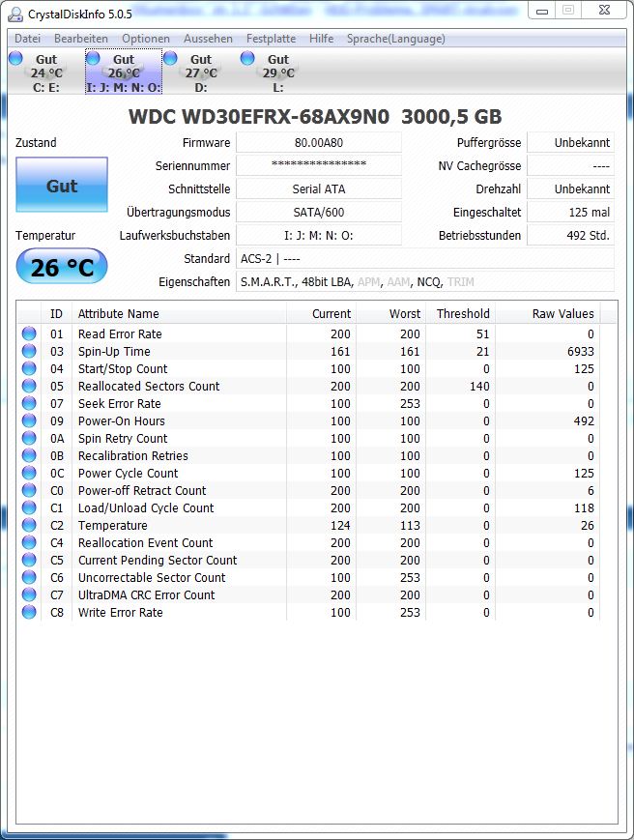This screenshot has width=634, height=840.
Task: Click the Current column header
Action: (321, 314)
